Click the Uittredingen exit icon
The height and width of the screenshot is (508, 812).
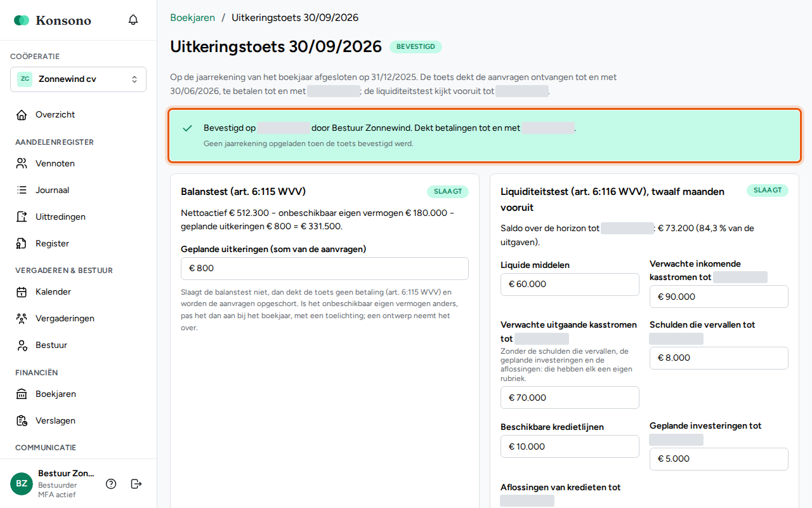pos(22,217)
